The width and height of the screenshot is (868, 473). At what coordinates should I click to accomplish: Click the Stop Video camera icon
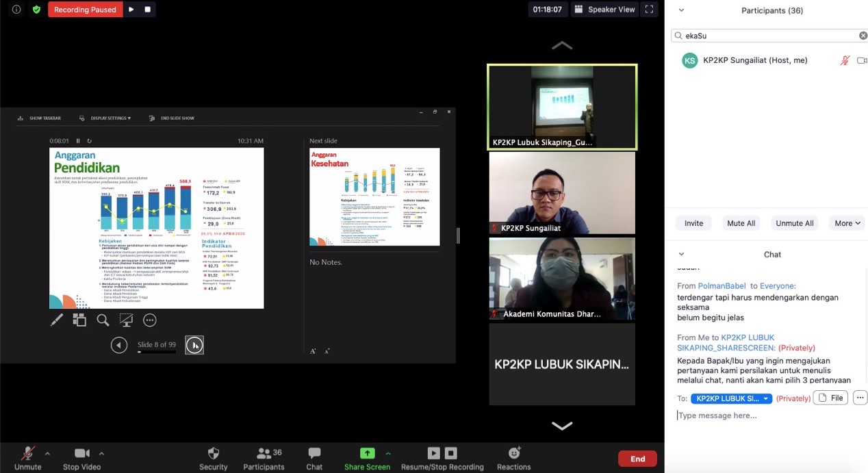point(82,453)
